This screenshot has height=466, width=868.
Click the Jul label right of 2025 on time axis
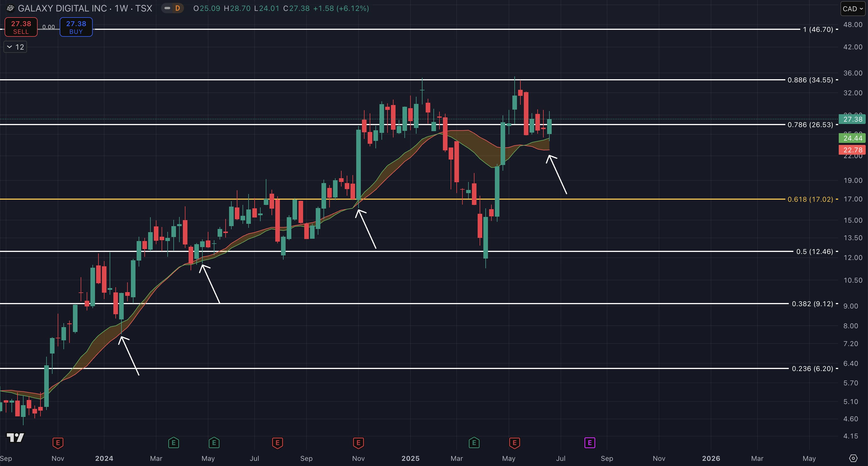point(561,459)
